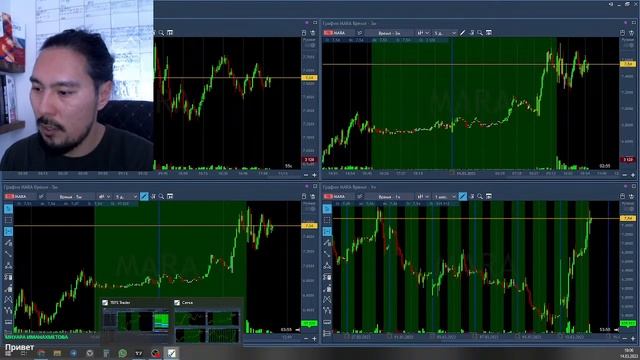640x360 pixels.
Task: Choose rectangle selection tool in bottom-left chart sidebar
Action: pos(8,220)
